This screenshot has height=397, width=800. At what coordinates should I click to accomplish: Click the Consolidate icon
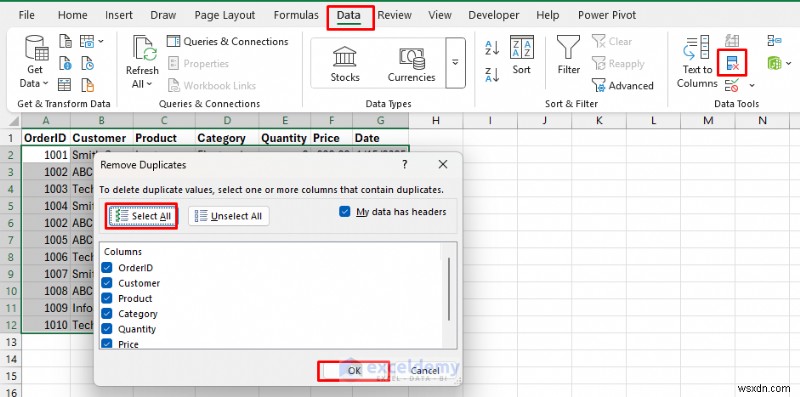point(774,41)
